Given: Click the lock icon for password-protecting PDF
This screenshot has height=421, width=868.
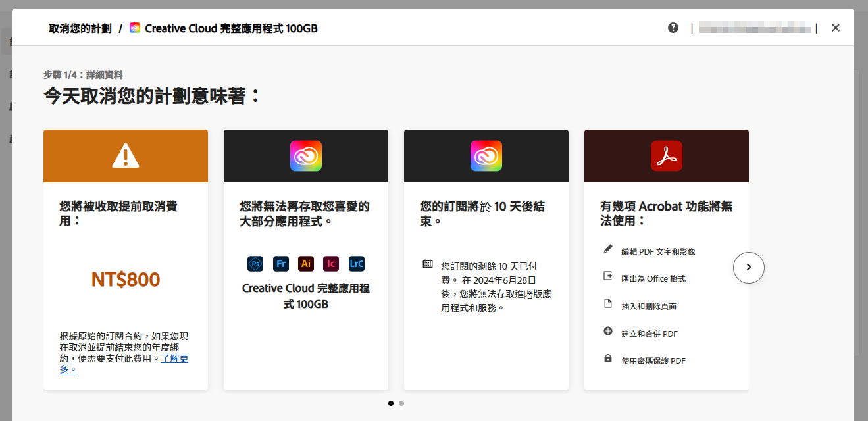Looking at the screenshot, I should pyautogui.click(x=608, y=359).
